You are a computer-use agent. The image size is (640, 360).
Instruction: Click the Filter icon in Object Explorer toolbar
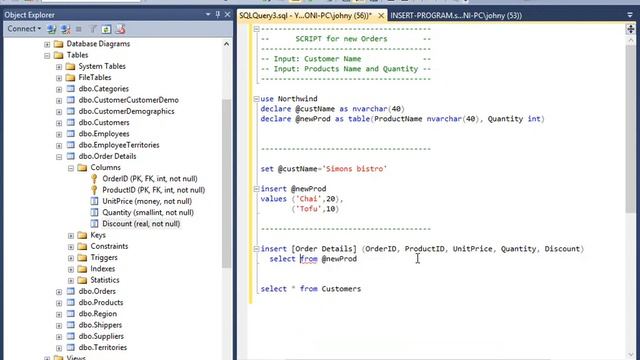coord(93,29)
